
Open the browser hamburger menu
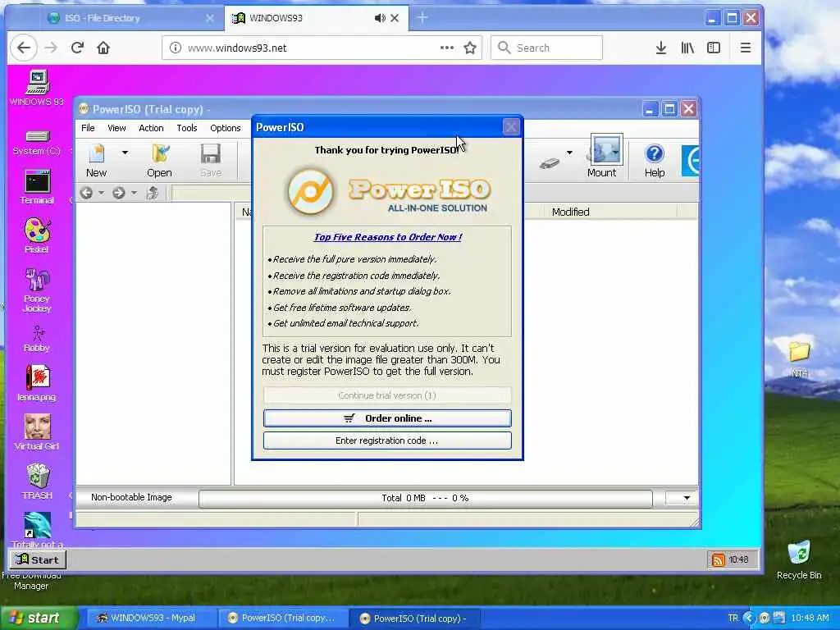coord(745,48)
